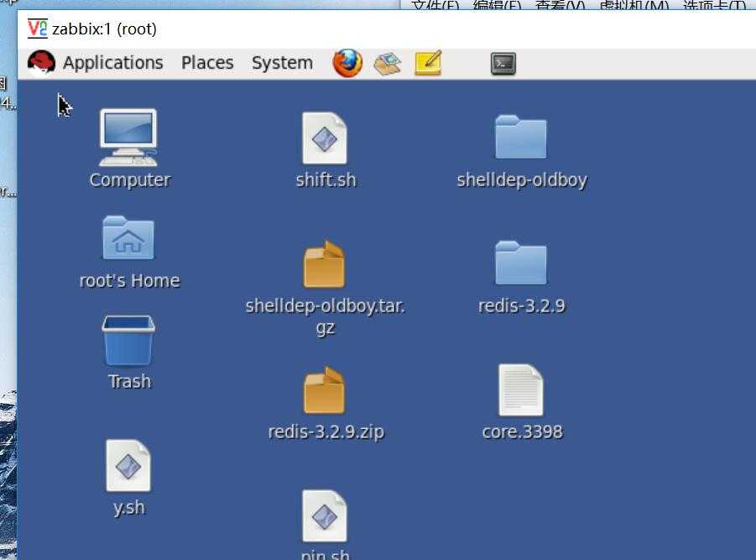Click the 'Trash' label text
Viewport: 756px width, 560px height.
pos(129,381)
